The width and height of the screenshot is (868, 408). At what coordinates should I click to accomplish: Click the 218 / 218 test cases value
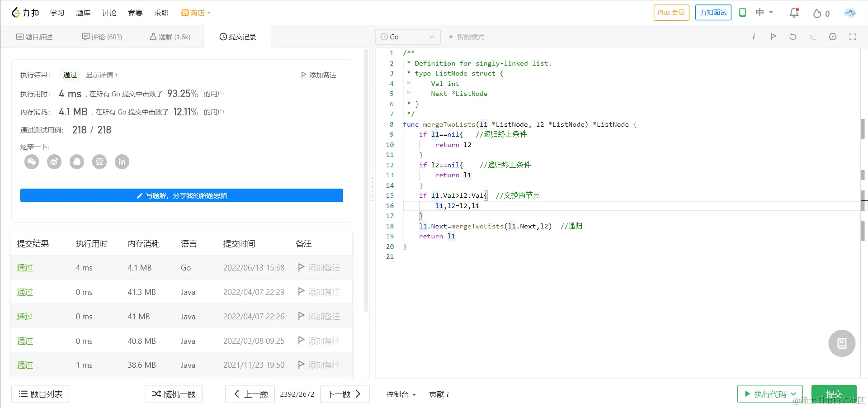coord(92,130)
